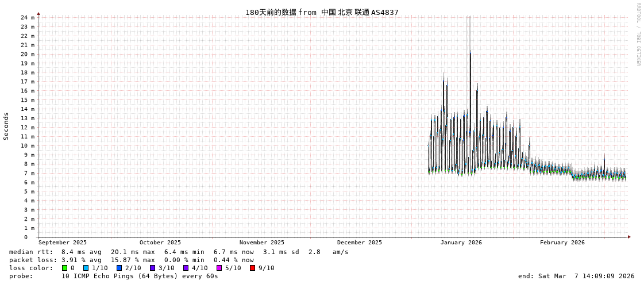Screen dimensions: 644x284
Task: Click the graph title mentioning AS4837
Action: (x=322, y=12)
